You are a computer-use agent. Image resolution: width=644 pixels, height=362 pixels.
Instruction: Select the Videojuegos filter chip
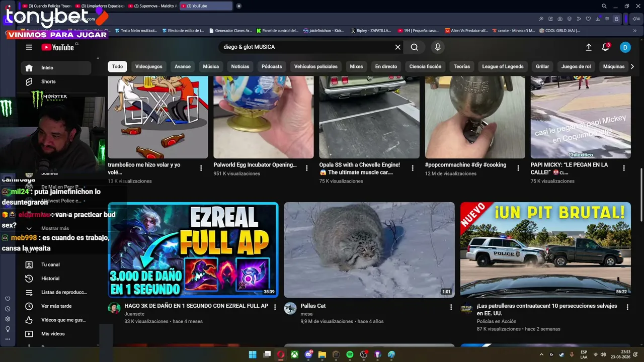pyautogui.click(x=149, y=66)
